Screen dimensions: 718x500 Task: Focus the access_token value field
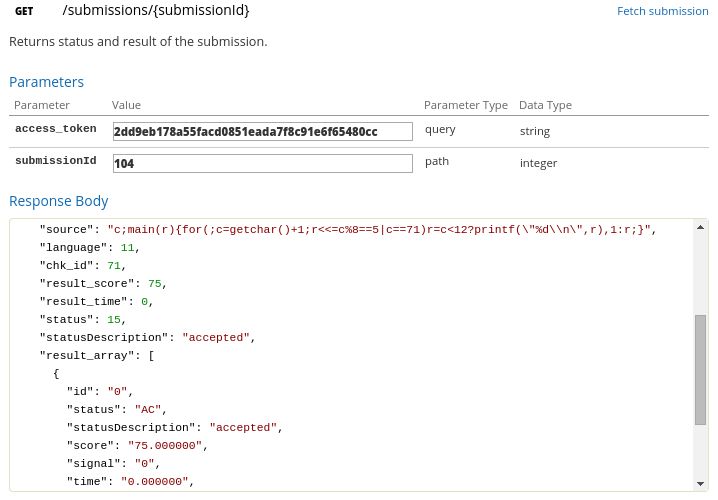(x=262, y=131)
